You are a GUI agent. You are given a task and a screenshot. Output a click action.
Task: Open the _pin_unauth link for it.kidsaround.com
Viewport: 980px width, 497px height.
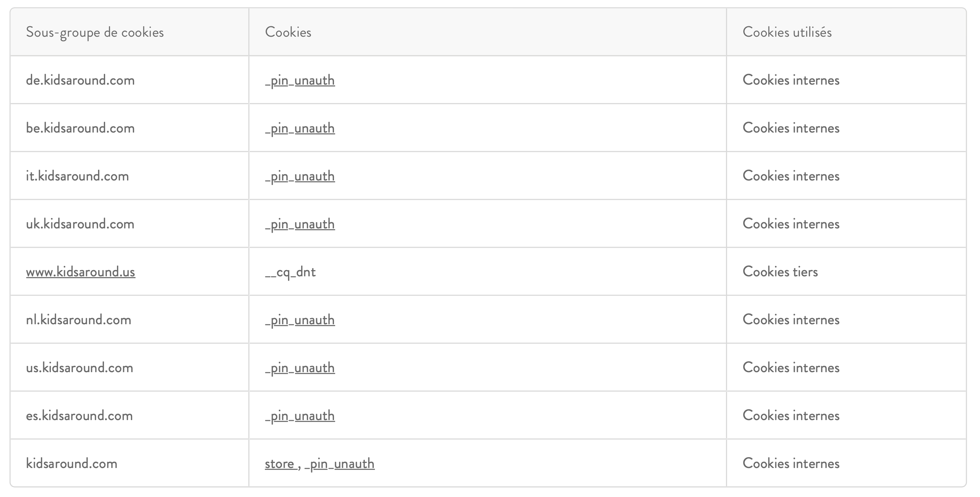tap(300, 176)
